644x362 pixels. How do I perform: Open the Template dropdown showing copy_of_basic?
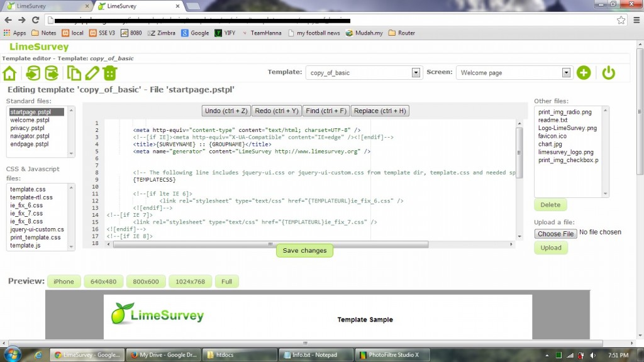click(x=363, y=73)
